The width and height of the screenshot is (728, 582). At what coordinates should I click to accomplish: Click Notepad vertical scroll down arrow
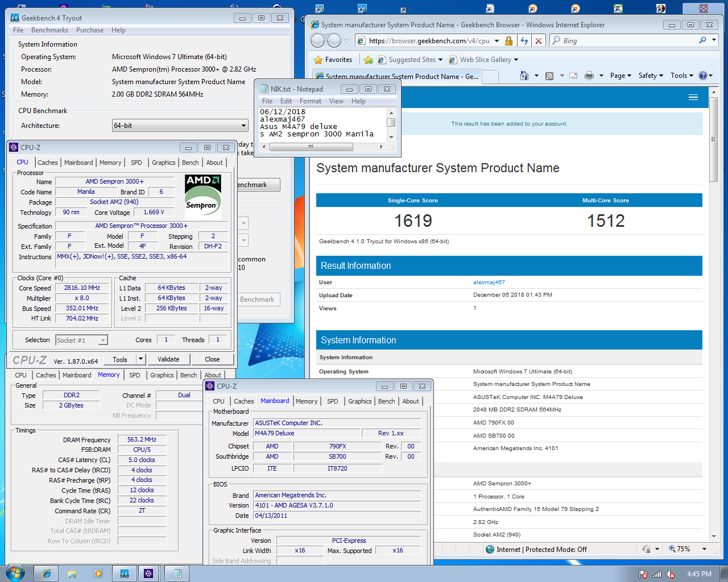pos(391,137)
